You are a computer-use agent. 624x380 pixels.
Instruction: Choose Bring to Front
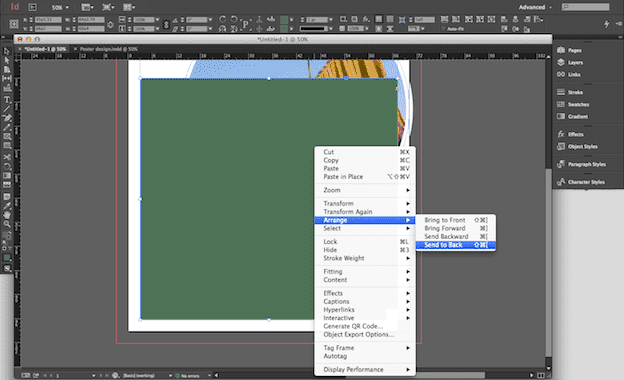(456, 220)
